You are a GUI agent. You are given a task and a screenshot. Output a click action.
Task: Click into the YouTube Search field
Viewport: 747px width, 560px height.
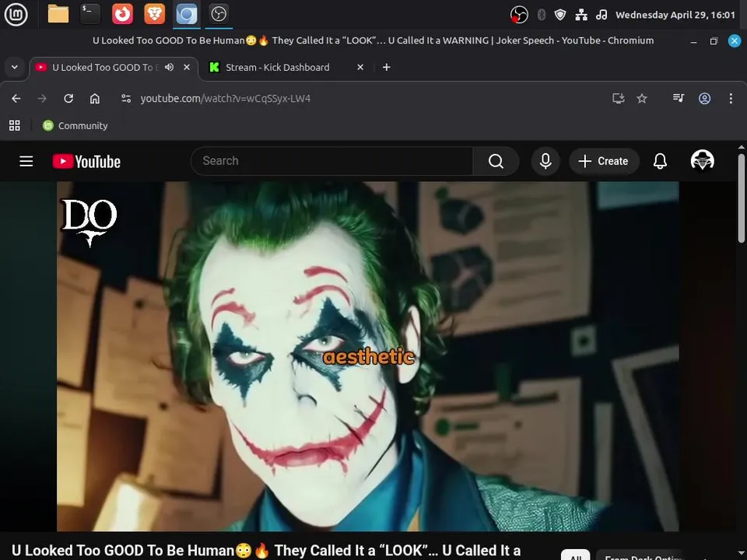coord(331,161)
